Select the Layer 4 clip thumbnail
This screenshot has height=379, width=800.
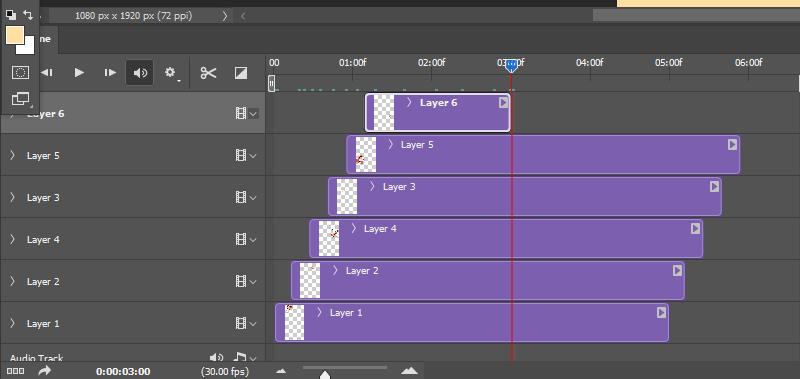point(329,238)
